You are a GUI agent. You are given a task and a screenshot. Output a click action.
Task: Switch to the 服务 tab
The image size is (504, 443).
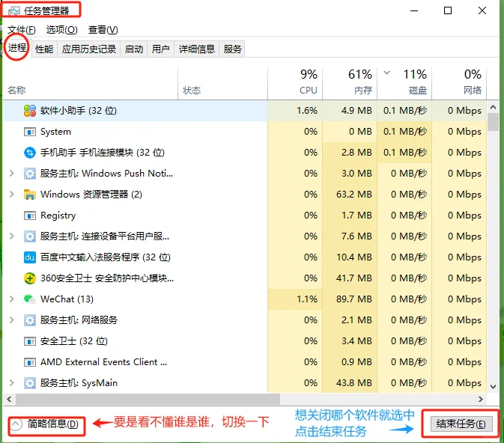point(232,49)
